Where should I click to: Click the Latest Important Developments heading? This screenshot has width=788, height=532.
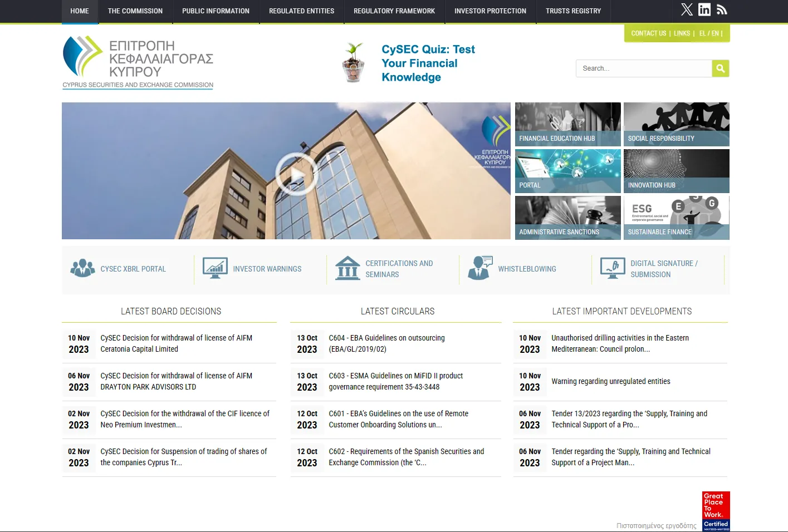(x=622, y=311)
